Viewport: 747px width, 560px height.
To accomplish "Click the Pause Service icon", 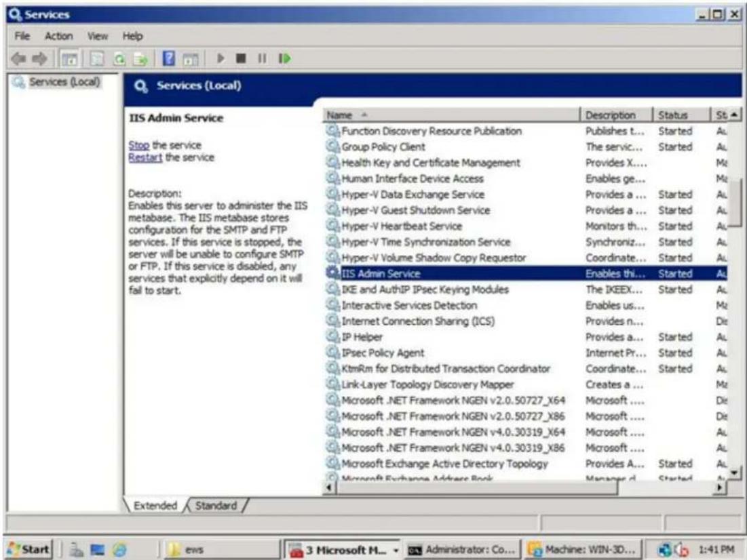I will (x=262, y=58).
